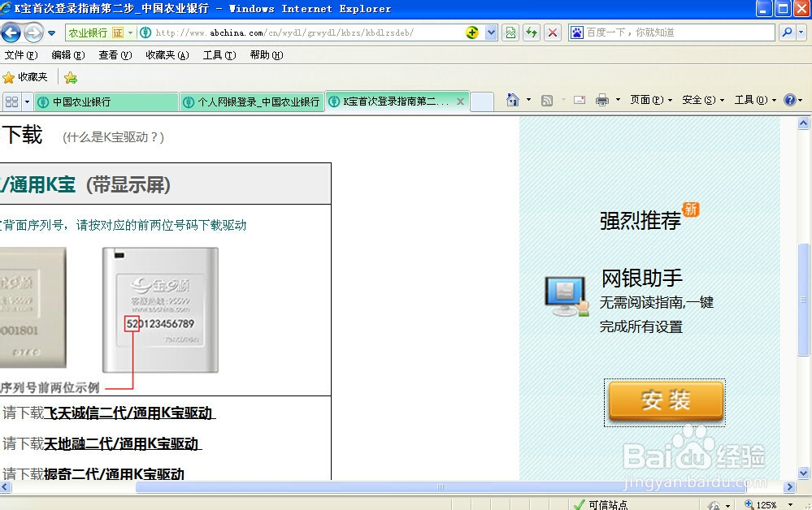Expand the print options dropdown arrow
The height and width of the screenshot is (510, 812).
click(618, 100)
